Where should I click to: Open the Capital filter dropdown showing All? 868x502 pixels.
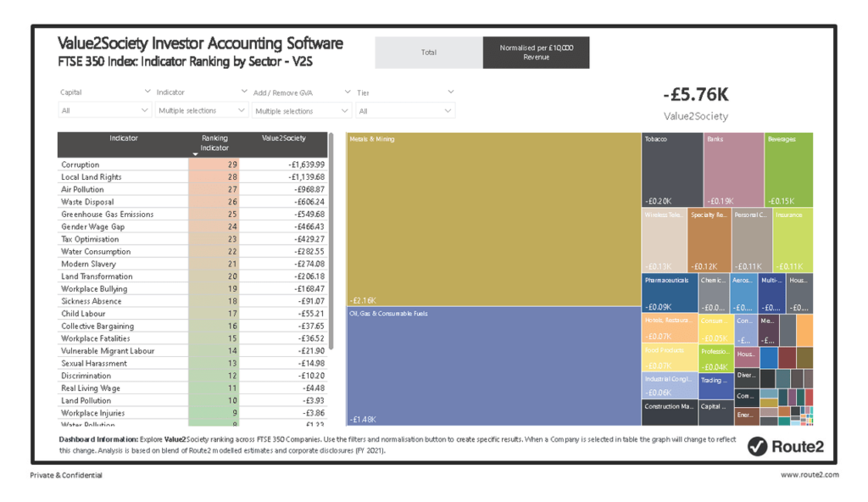click(x=104, y=110)
